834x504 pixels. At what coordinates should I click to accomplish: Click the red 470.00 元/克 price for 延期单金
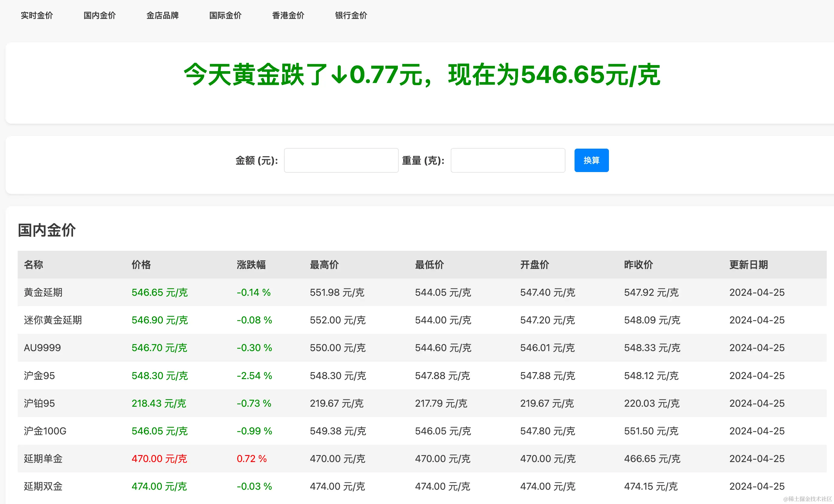(159, 459)
